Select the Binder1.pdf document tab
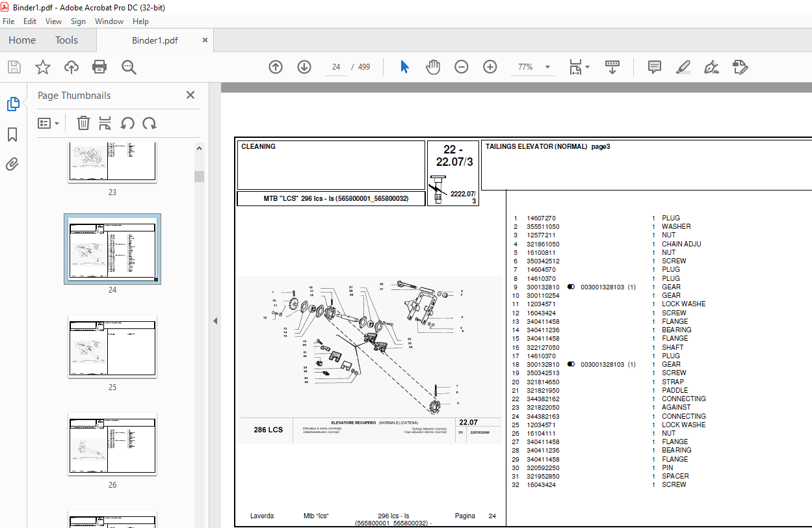The width and height of the screenshot is (812, 528). (155, 40)
